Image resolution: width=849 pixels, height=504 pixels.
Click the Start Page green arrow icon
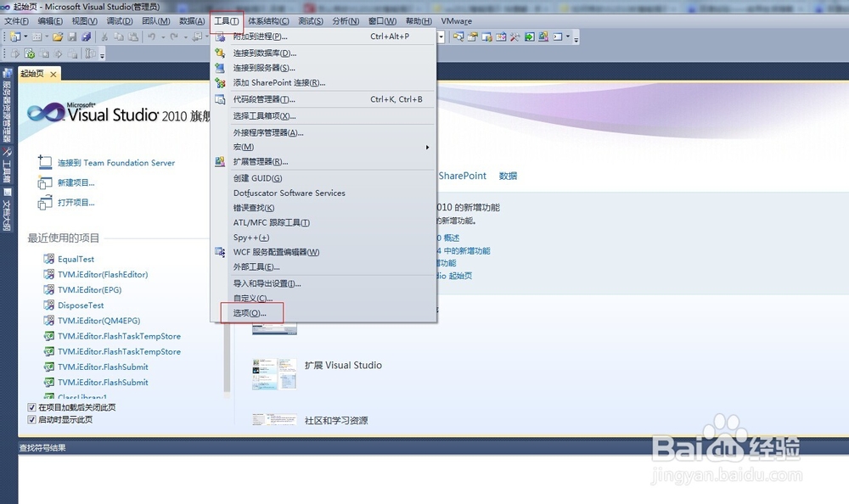[x=529, y=36]
